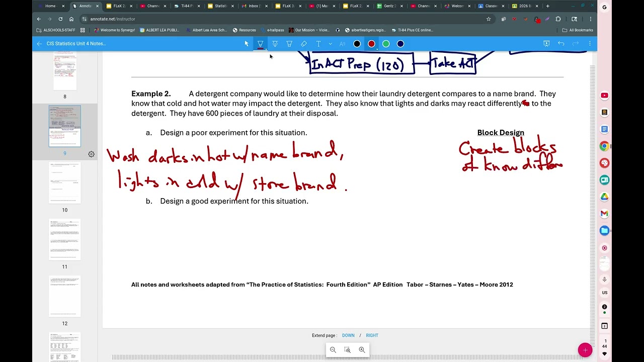The width and height of the screenshot is (644, 362).
Task: Open Google Drive from the shelf
Action: 604,197
